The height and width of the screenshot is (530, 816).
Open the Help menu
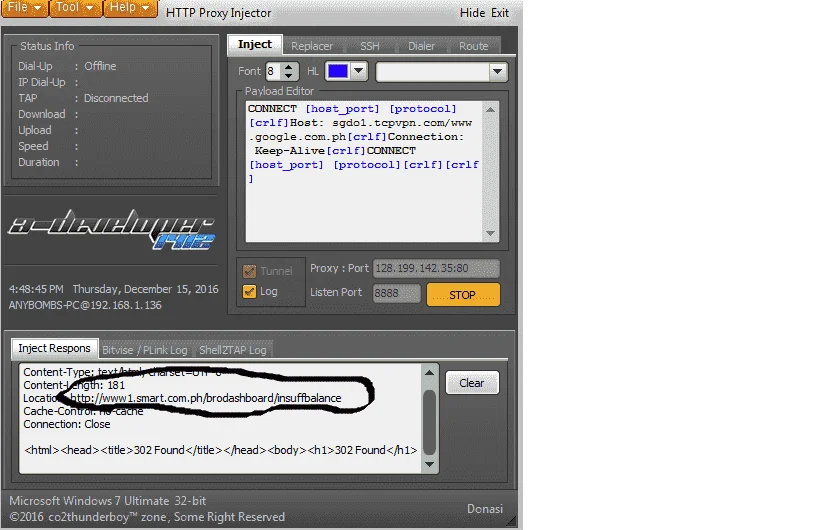[130, 8]
